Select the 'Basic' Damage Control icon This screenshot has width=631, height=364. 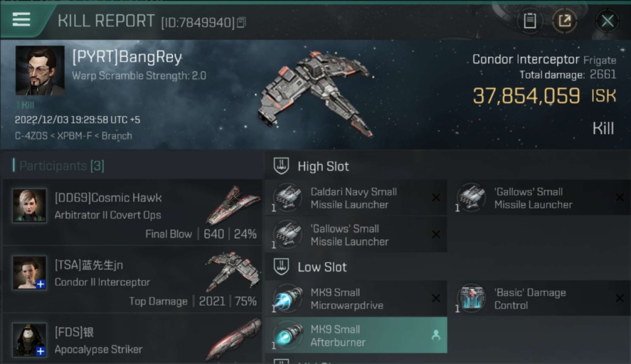471,298
